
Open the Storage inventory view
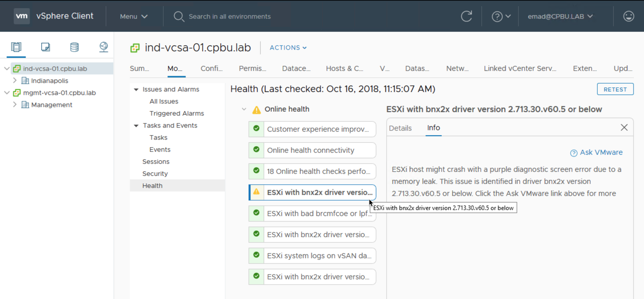tap(74, 47)
